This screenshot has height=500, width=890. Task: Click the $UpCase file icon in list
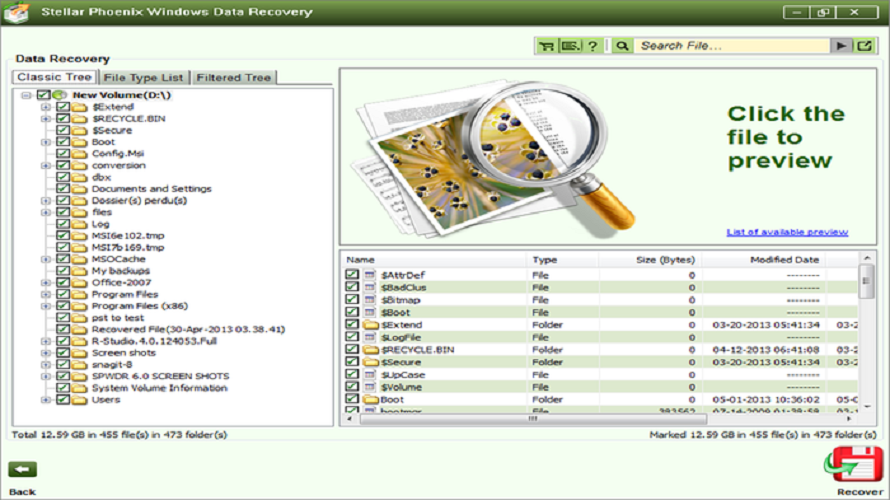pyautogui.click(x=370, y=375)
